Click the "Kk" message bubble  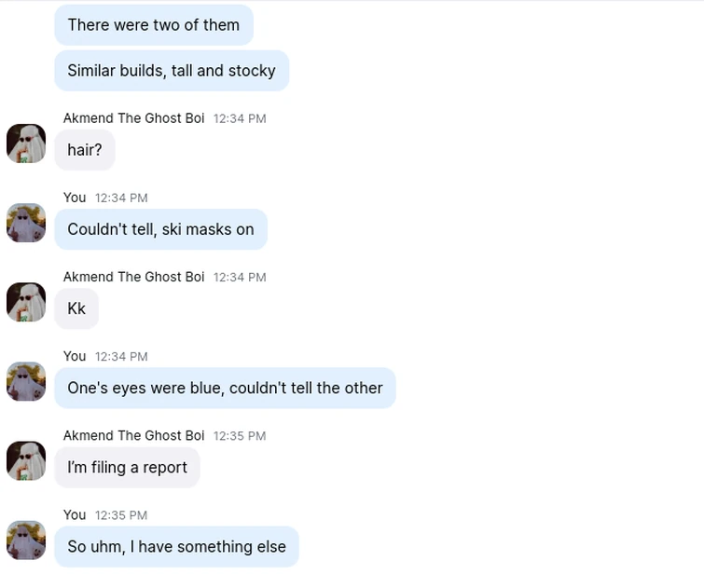pos(76,308)
